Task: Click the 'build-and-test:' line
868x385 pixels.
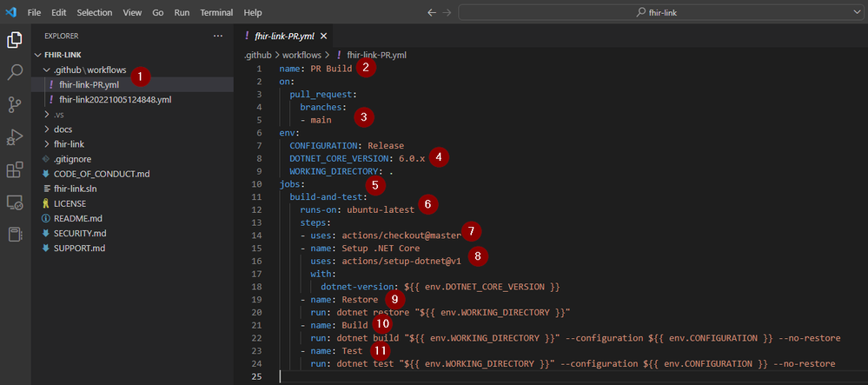Action: click(x=328, y=196)
